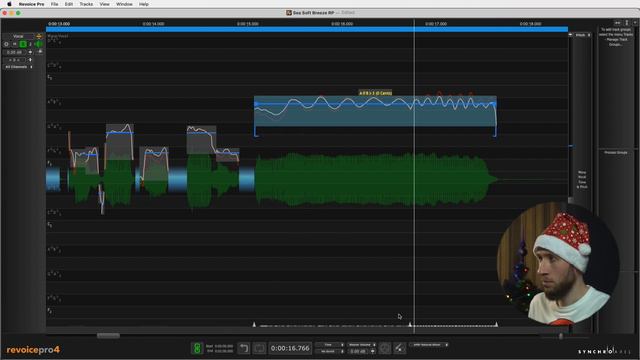Click the vertical-arrows fit icon at top right

627,23
